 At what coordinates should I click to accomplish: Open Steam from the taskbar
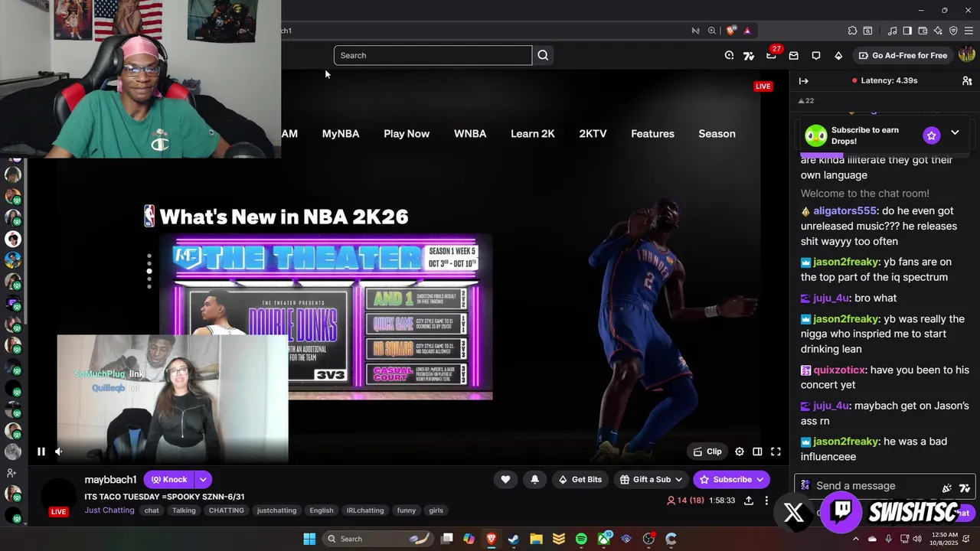click(514, 539)
